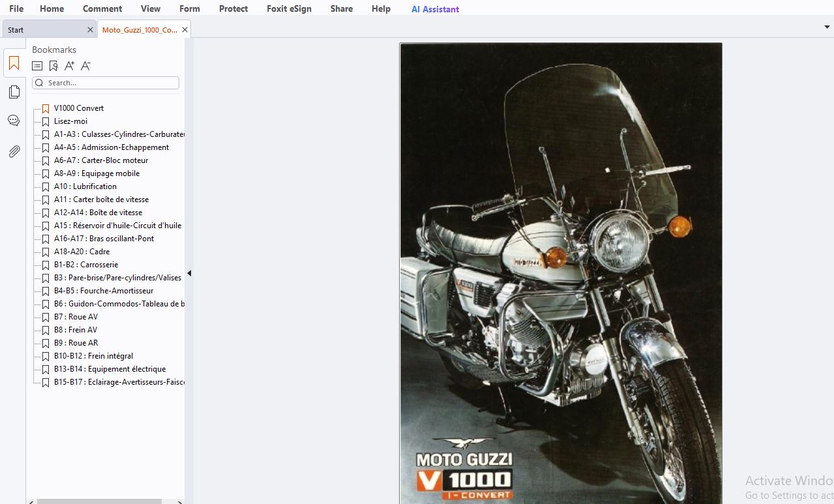Close the Start tab

pos(90,29)
